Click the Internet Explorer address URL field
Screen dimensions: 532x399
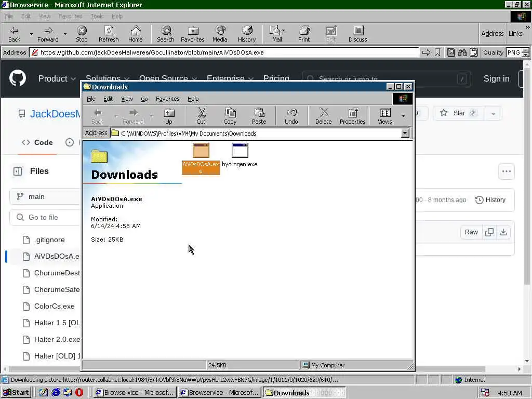[224, 52]
